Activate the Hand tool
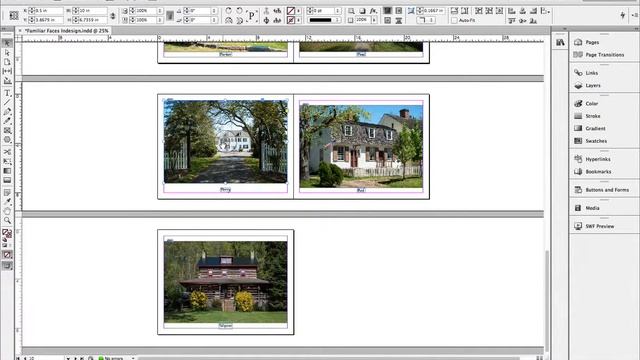The width and height of the screenshot is (640, 360). tap(7, 211)
